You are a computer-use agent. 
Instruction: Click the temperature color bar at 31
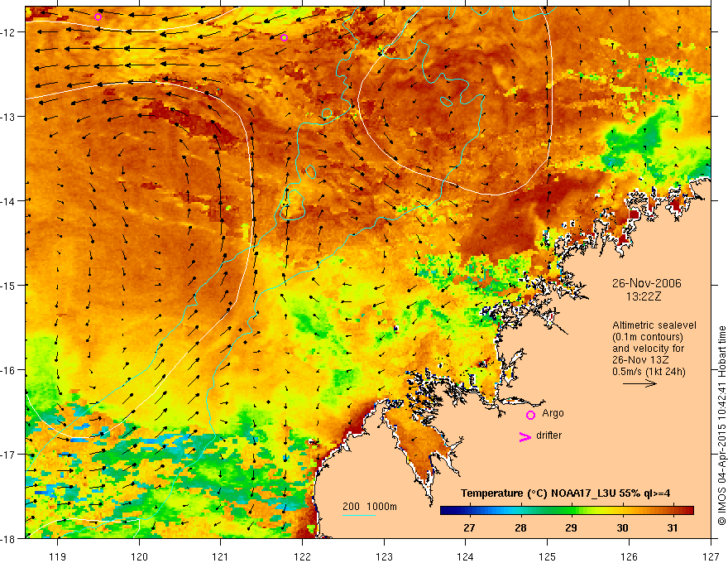tap(673, 511)
